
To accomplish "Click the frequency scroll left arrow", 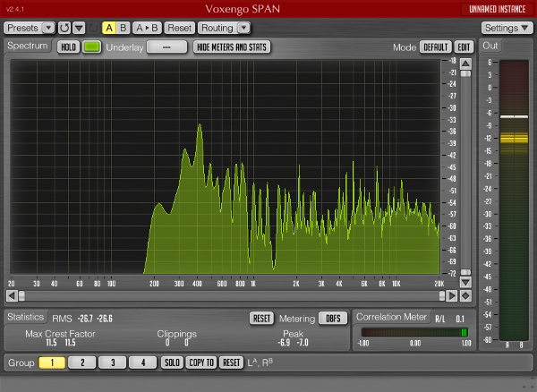I will tap(12, 296).
